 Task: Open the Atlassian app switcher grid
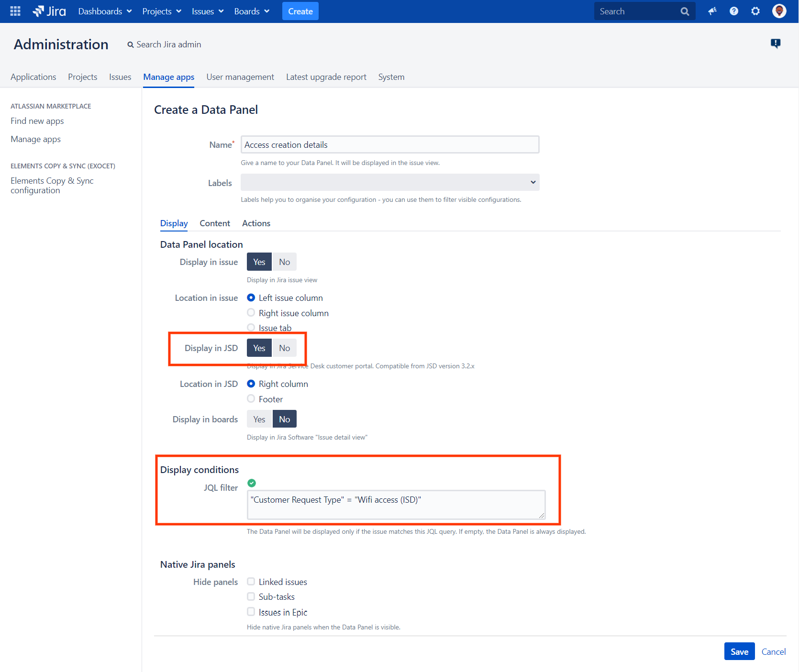click(14, 11)
